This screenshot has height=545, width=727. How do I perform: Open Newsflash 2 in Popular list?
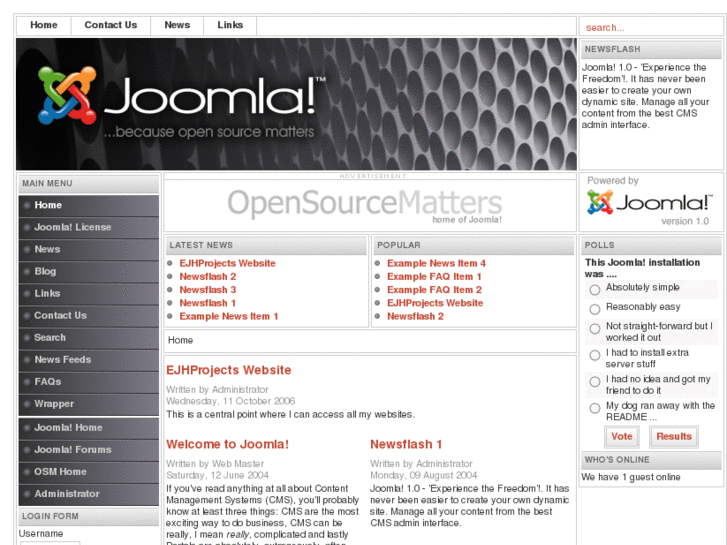point(415,317)
